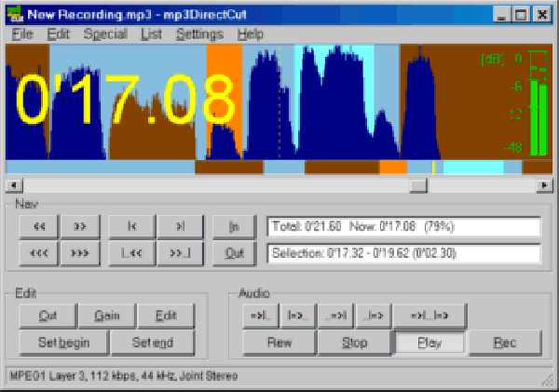This screenshot has width=559, height=392.
Task: Zoom out with the Out button
Action: pyautogui.click(x=233, y=252)
